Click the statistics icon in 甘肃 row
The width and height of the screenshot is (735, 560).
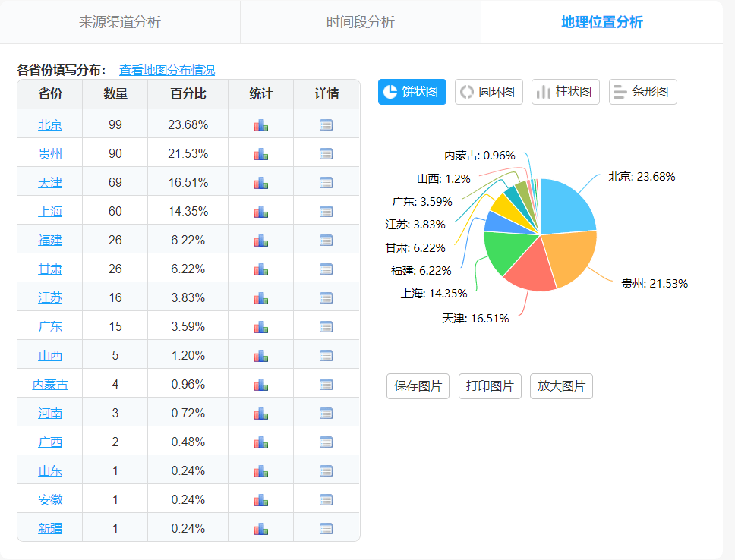(x=261, y=269)
